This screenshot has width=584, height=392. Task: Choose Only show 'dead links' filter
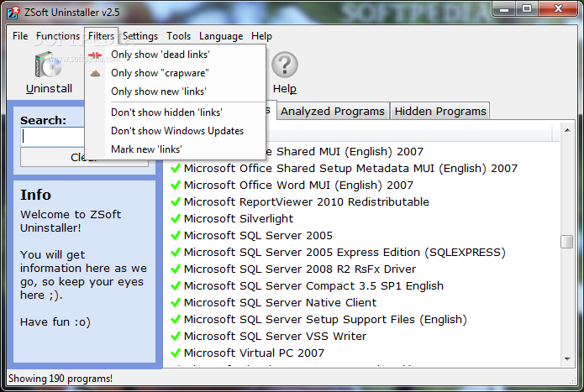(x=175, y=55)
